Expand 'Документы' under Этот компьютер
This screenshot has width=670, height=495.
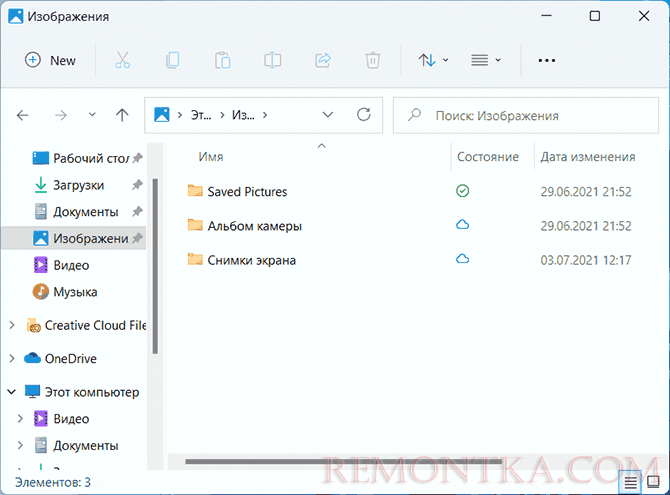pyautogui.click(x=20, y=445)
